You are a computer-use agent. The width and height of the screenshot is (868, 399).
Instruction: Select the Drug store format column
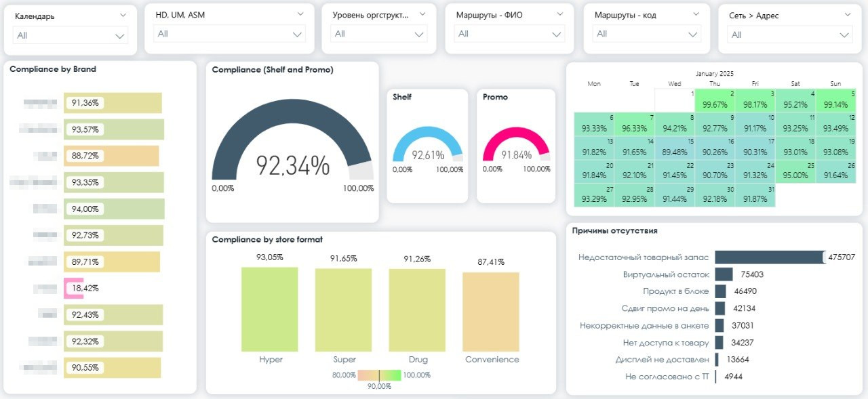417,310
